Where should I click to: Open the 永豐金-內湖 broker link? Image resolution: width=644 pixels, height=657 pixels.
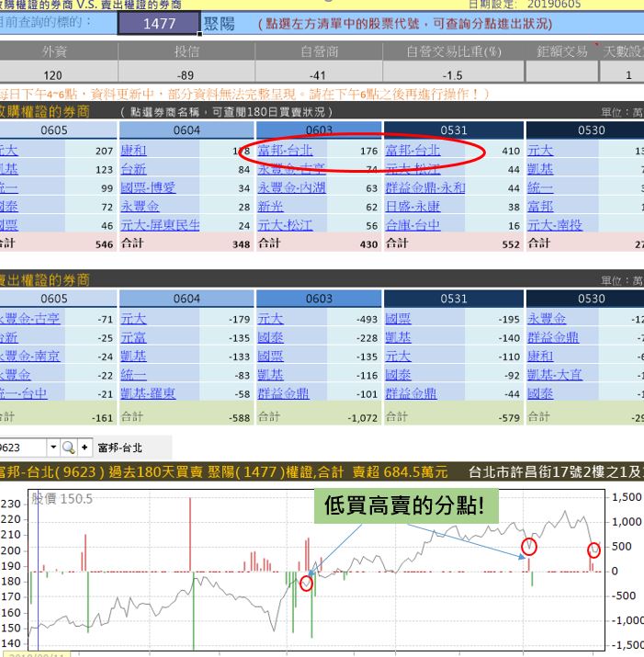pos(291,187)
